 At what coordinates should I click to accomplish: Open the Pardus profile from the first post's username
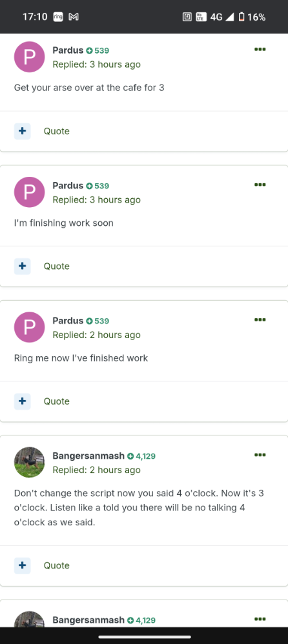68,50
